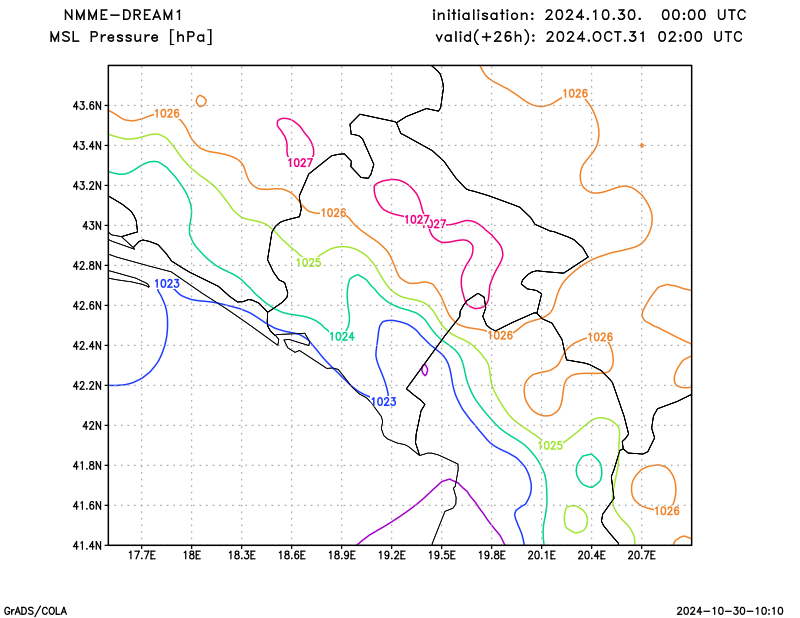800x618 pixels.
Task: Click the GrADS/COLA credit text
Action: click(35, 611)
